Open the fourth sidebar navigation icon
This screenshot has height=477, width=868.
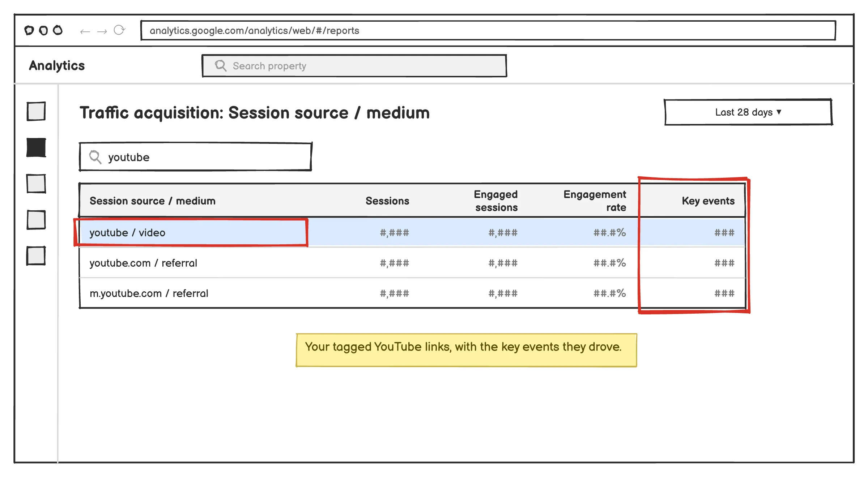coord(36,220)
